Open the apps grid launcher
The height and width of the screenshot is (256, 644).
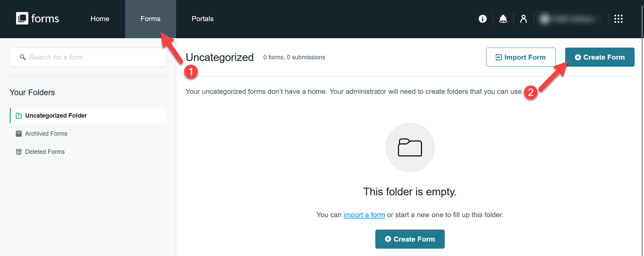point(618,19)
